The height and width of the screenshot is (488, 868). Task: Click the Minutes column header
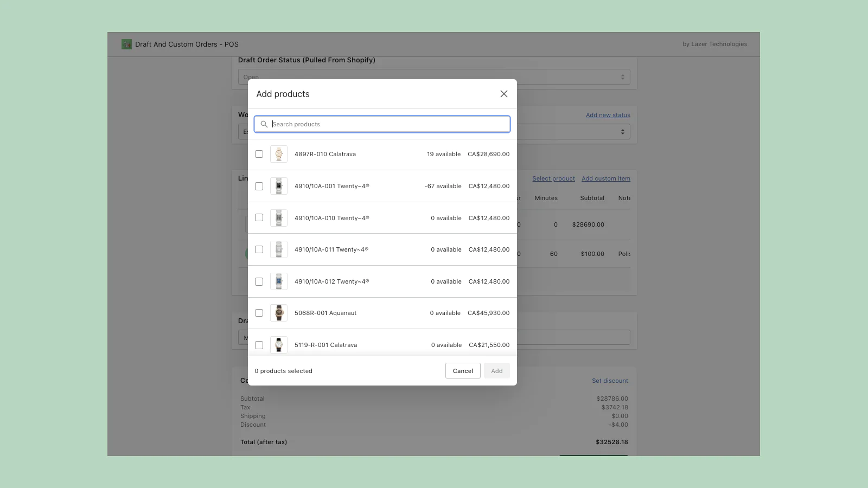(546, 198)
